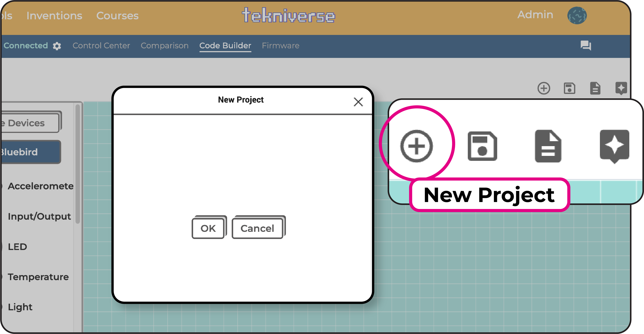644x334 pixels.
Task: Open connection settings gear icon
Action: click(57, 46)
